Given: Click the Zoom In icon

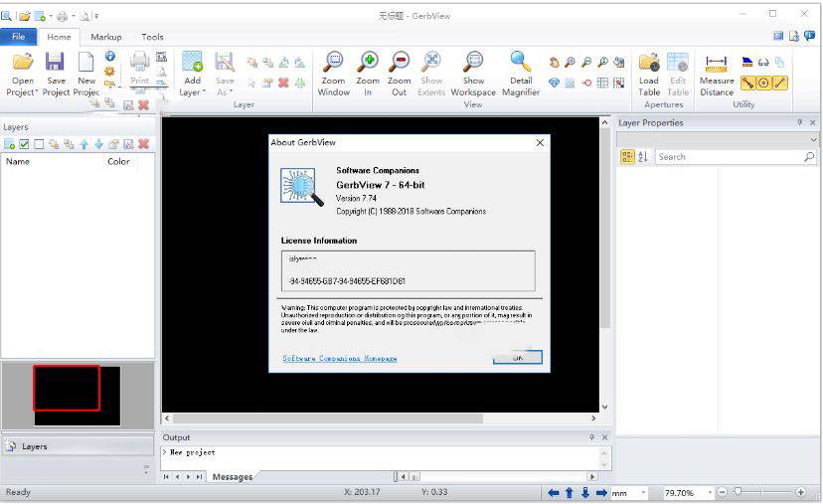Looking at the screenshot, I should [368, 62].
